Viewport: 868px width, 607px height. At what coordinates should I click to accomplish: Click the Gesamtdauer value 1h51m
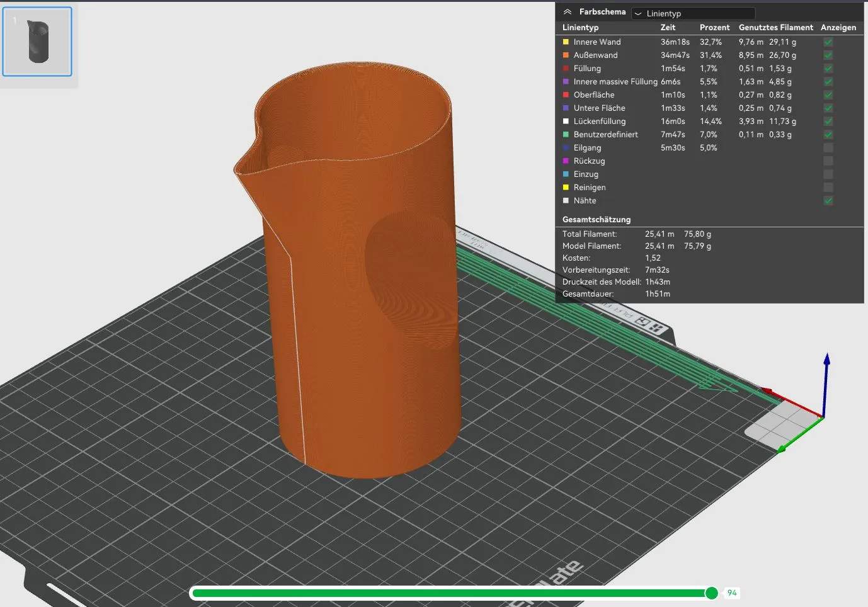(658, 294)
